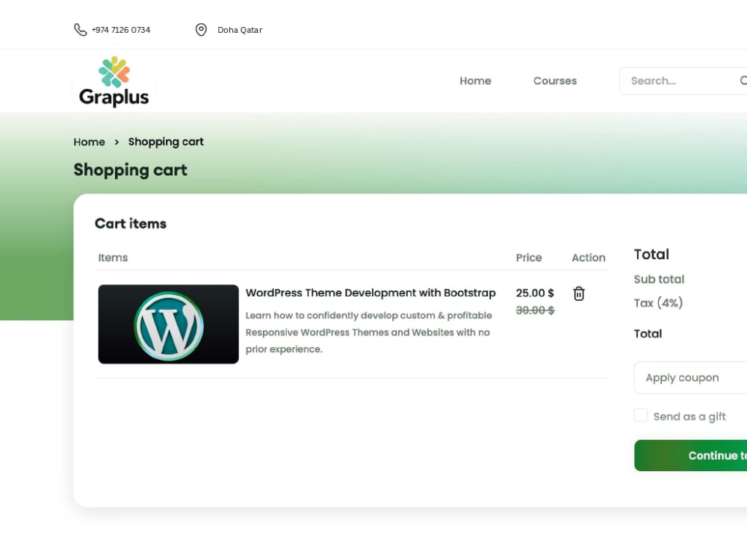Click the Cart items heading
The height and width of the screenshot is (560, 747).
pos(131,223)
